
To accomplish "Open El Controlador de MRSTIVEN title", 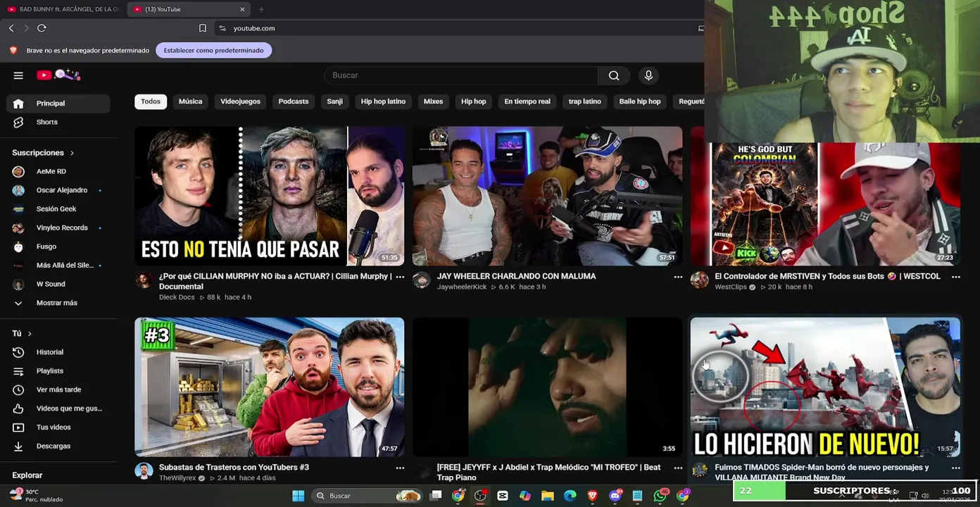I will 827,277.
